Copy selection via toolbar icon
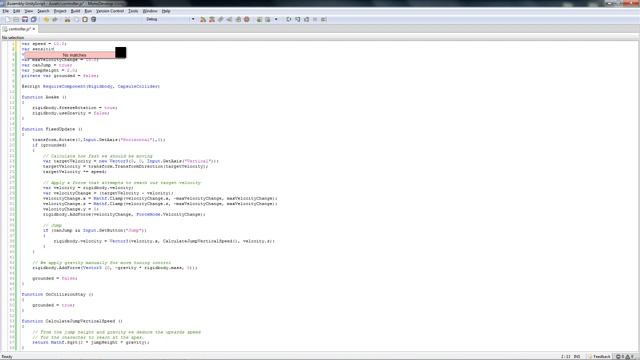The height and width of the screenshot is (360, 640). tap(76, 20)
